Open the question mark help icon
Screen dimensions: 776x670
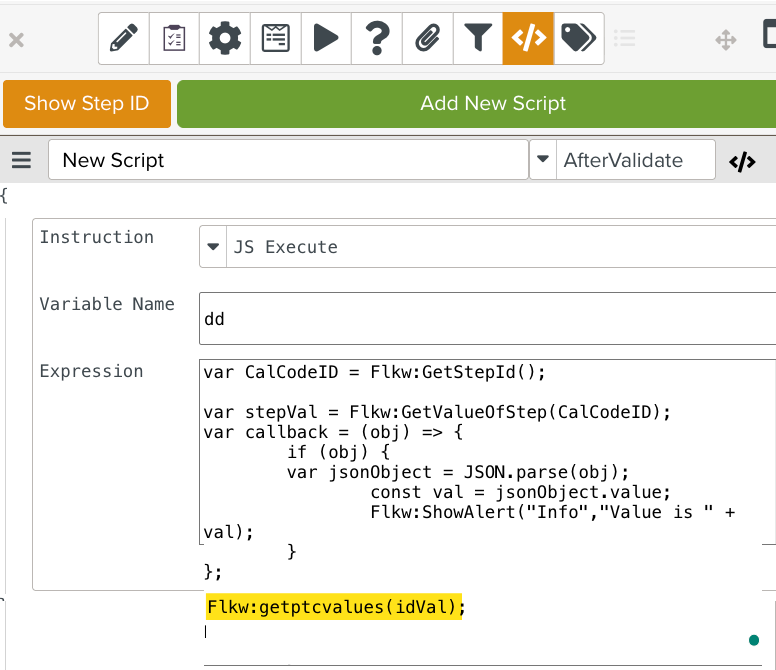click(x=377, y=39)
